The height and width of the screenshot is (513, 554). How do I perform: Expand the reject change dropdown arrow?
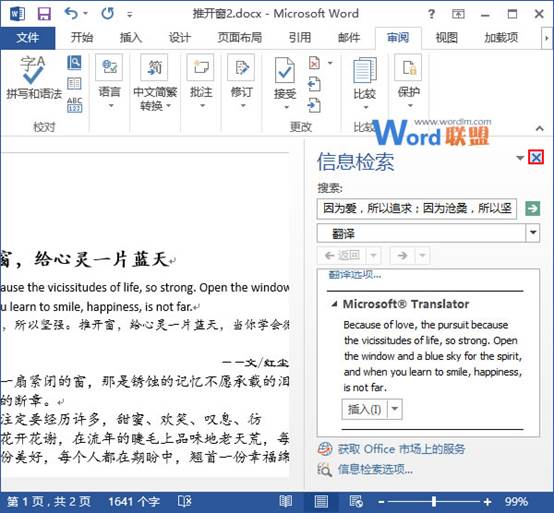[330, 63]
